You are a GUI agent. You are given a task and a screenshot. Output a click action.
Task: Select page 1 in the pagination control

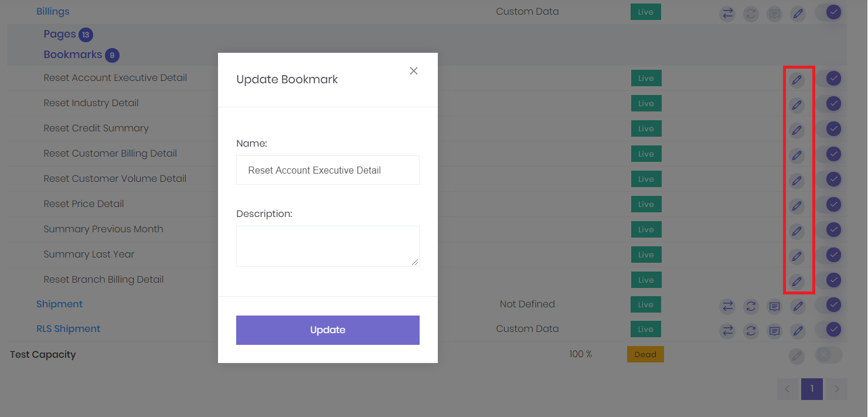point(812,389)
